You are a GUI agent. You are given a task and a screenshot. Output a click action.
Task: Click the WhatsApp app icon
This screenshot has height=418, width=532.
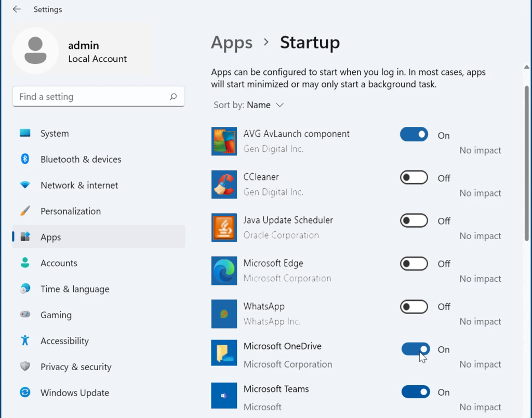coord(224,313)
